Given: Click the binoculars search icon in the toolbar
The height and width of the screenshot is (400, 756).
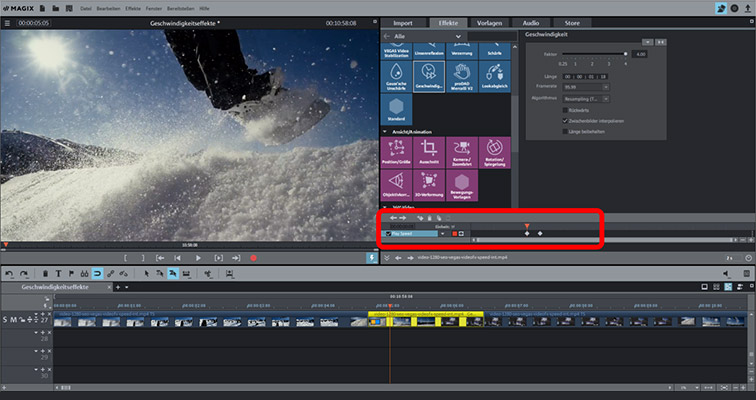Looking at the screenshot, I should (x=84, y=274).
